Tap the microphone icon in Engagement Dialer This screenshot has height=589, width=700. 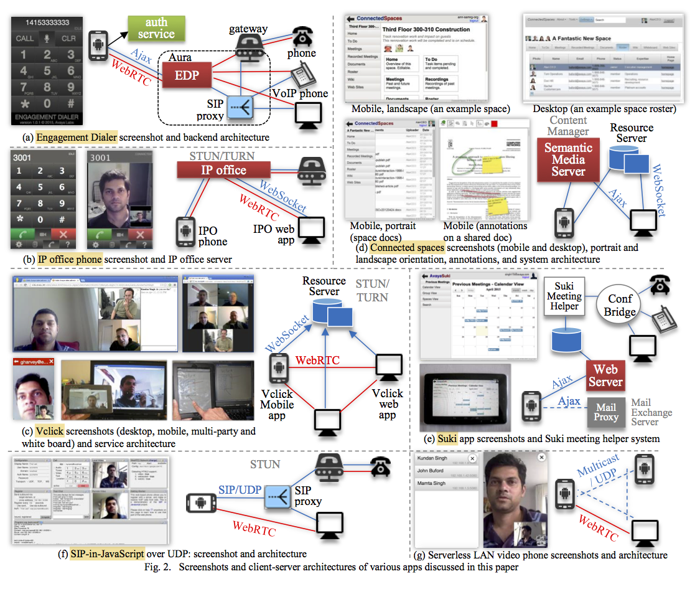click(x=44, y=37)
